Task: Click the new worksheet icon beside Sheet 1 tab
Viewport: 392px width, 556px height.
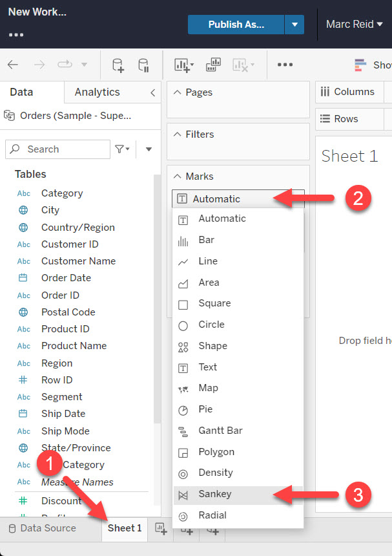Action: (x=161, y=529)
